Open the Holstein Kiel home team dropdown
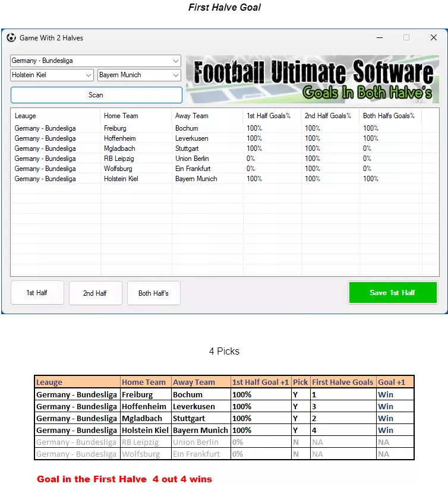Image resolution: width=448 pixels, height=487 pixels. (x=52, y=75)
